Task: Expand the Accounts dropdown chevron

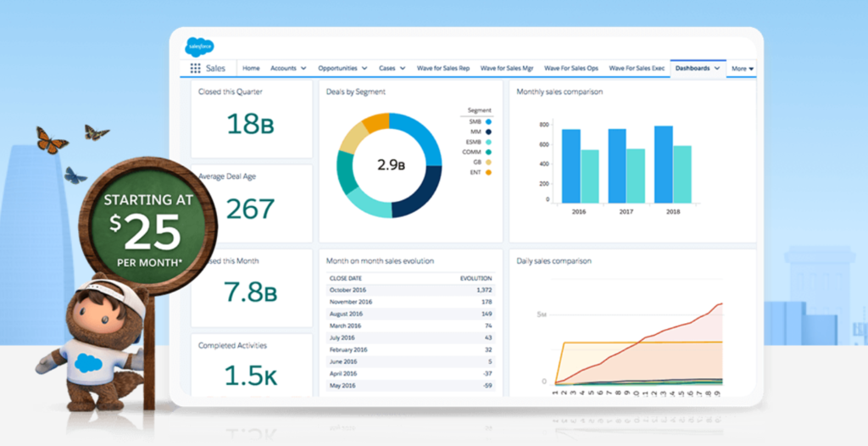Action: (x=303, y=68)
